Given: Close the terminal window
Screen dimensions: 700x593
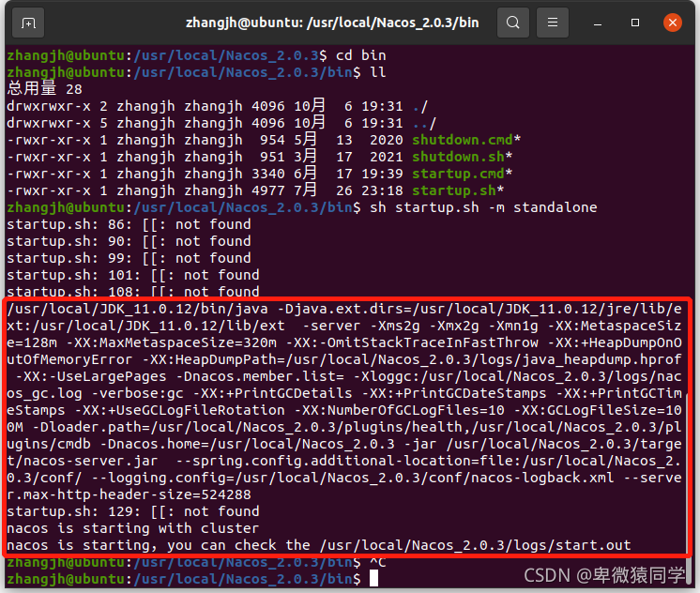Looking at the screenshot, I should click(673, 23).
